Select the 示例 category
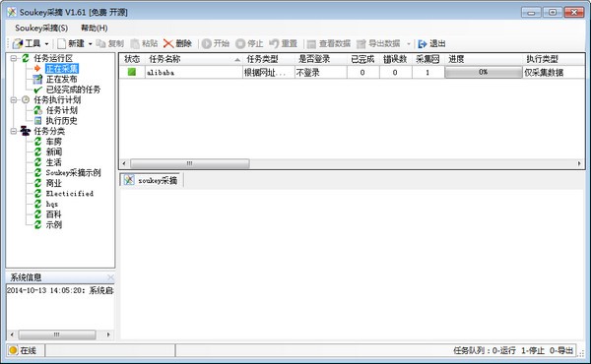 54,224
